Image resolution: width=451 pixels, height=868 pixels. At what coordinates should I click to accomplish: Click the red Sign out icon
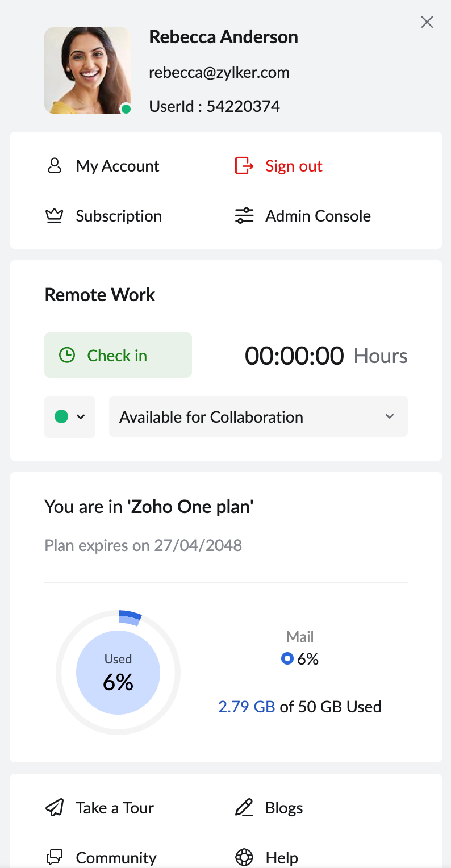click(244, 166)
